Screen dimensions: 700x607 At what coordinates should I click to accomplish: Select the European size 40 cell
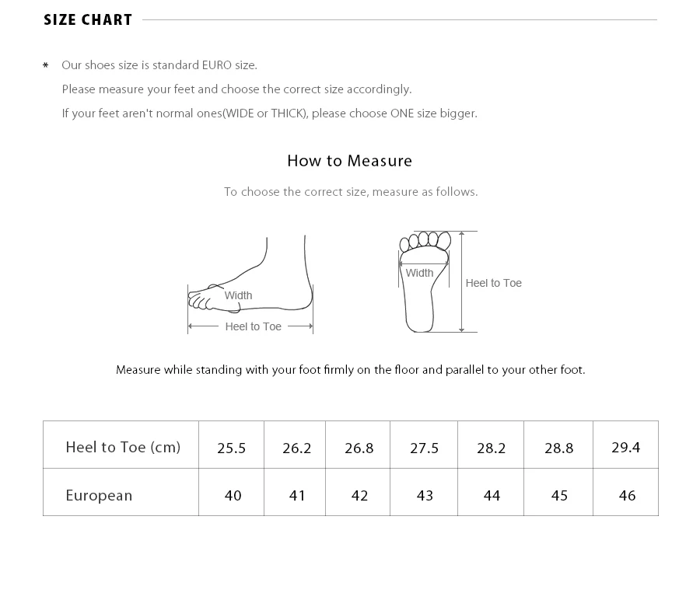pyautogui.click(x=231, y=493)
